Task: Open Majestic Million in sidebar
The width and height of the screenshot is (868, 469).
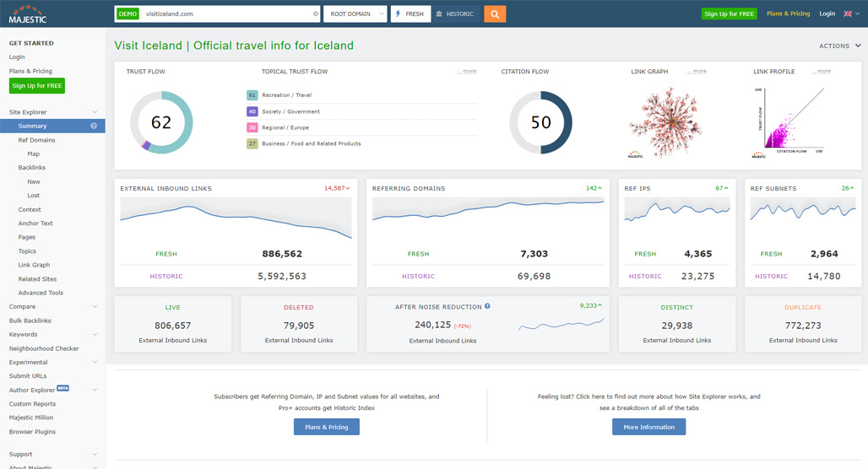Action: [x=31, y=418]
